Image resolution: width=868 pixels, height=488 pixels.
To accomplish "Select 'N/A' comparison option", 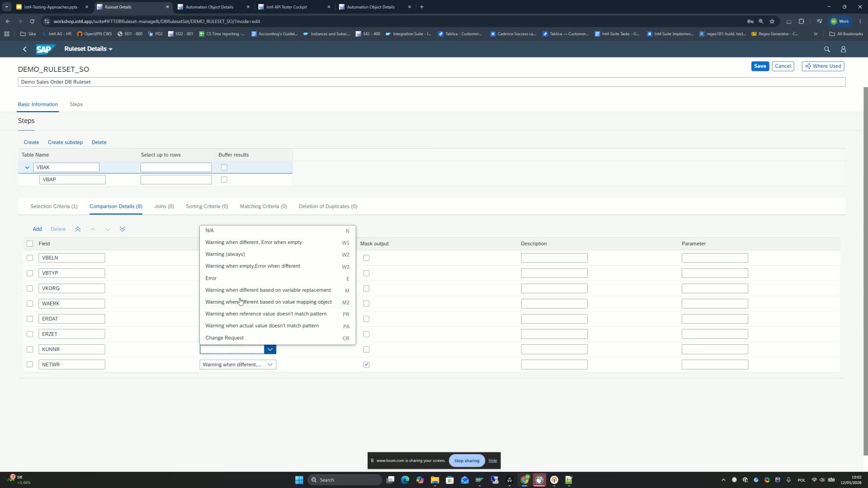I will [x=278, y=230].
